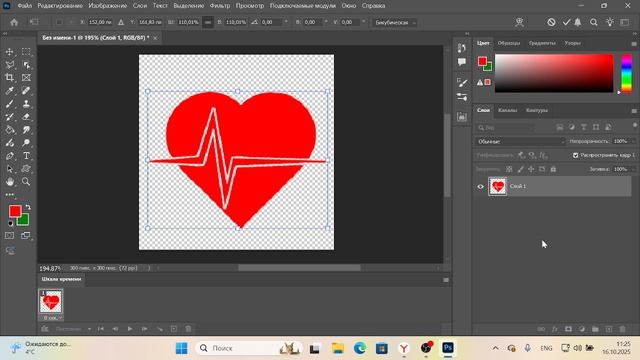Image resolution: width=640 pixels, height=360 pixels.
Task: Open the Color panel flyout menu
Action: [x=634, y=43]
